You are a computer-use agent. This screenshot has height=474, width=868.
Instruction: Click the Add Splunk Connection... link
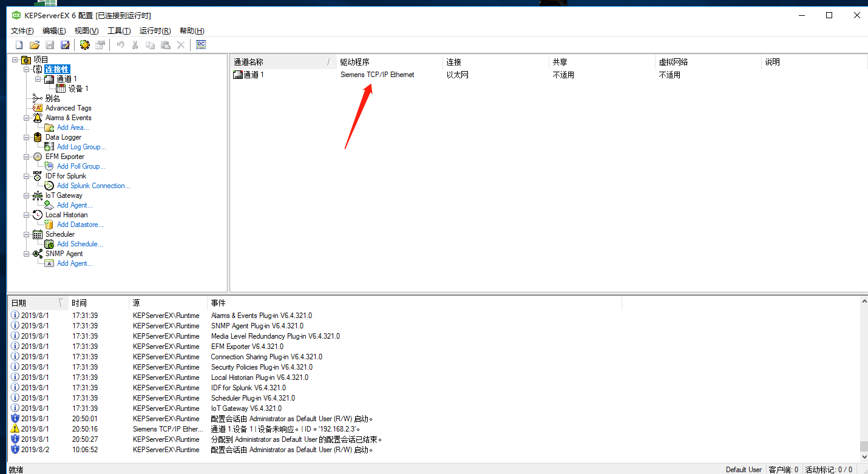(x=93, y=186)
